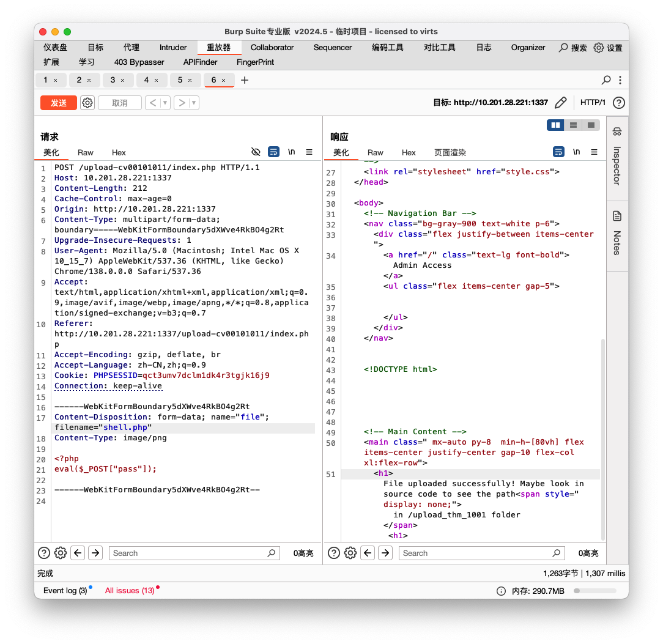Screen dimensions: 663x644
Task: Open the Sequencer tab
Action: pos(332,47)
